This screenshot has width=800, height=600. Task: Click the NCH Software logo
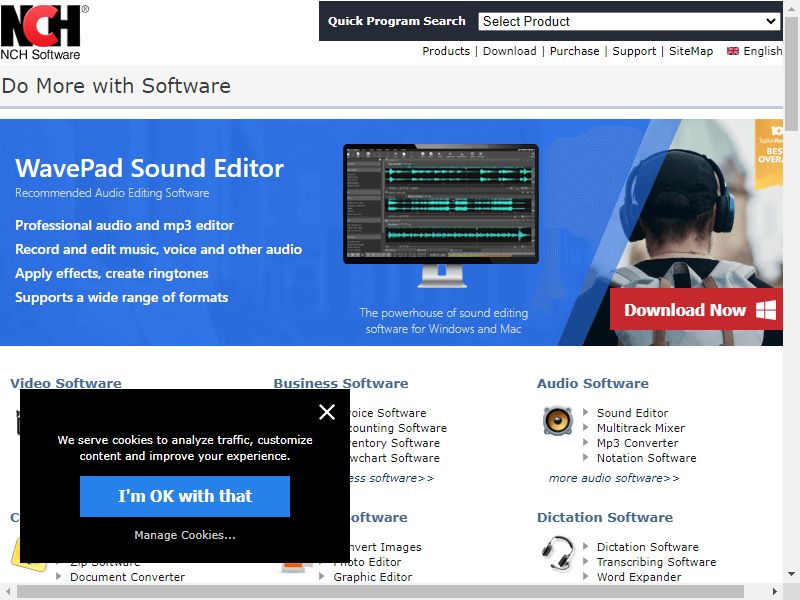coord(43,33)
